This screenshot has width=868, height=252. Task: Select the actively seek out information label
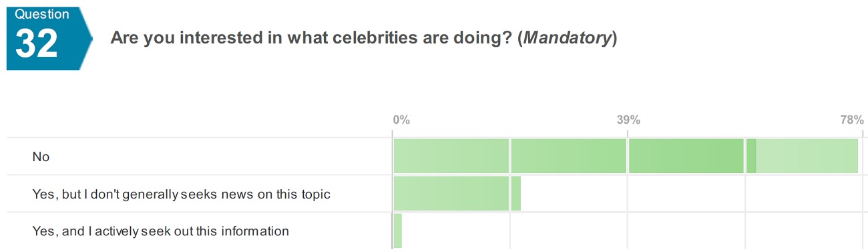point(161,231)
